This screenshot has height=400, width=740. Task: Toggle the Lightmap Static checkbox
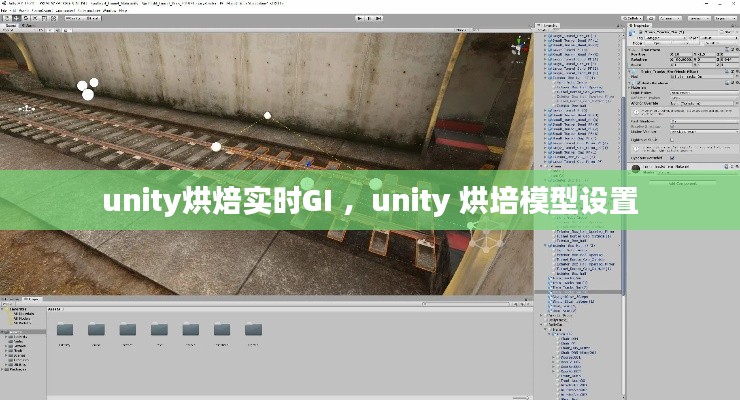coord(672,140)
